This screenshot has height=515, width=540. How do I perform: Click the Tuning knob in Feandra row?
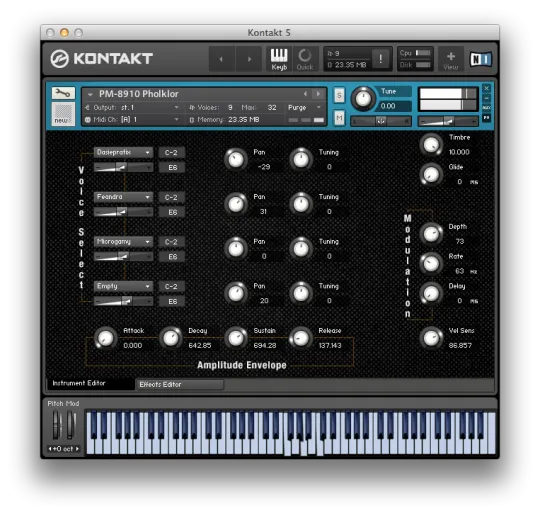tap(301, 204)
